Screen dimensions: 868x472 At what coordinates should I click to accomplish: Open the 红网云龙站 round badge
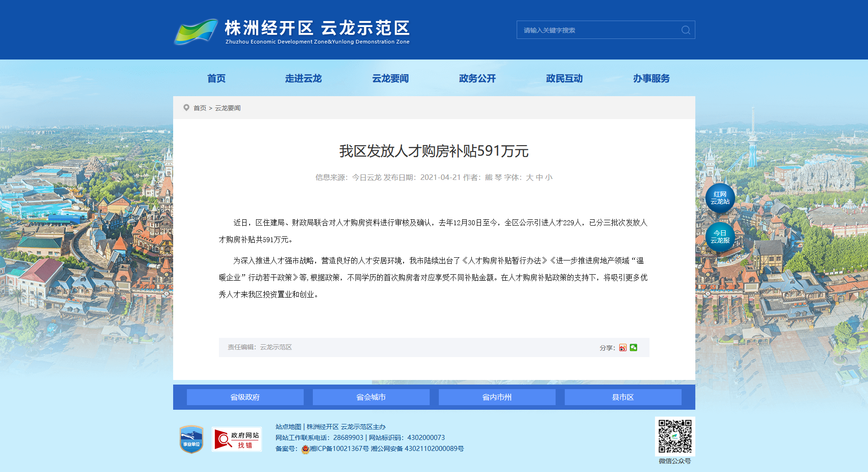720,198
